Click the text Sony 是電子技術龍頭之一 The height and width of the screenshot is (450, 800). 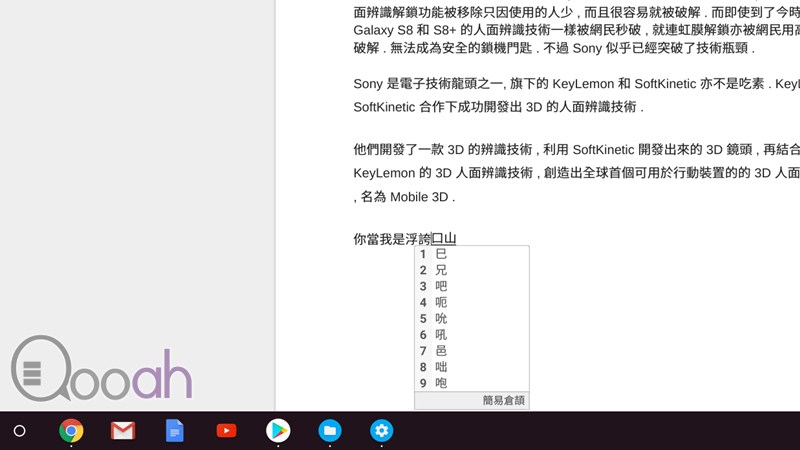coord(429,84)
